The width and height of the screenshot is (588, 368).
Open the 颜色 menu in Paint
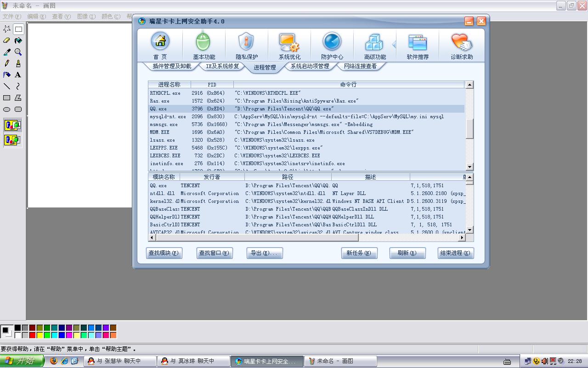pyautogui.click(x=110, y=16)
